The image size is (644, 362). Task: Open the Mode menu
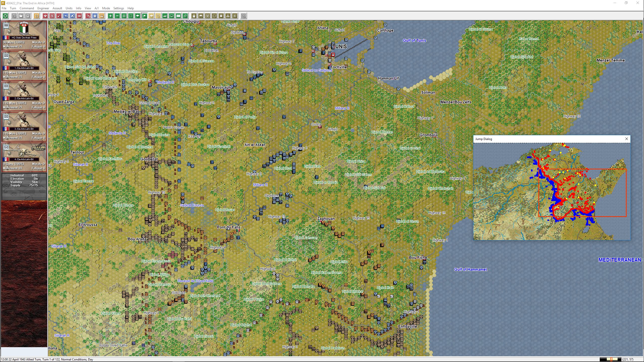(x=106, y=8)
